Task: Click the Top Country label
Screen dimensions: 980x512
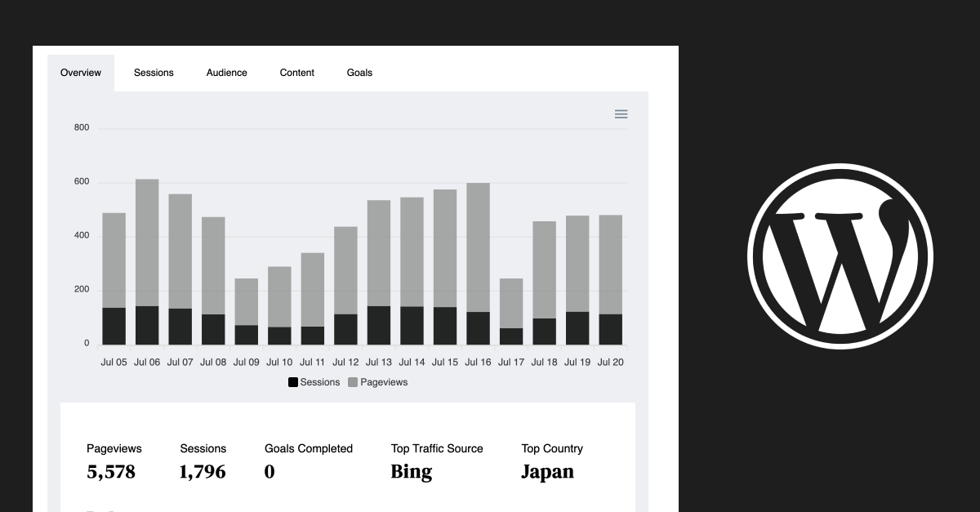Action: (552, 448)
